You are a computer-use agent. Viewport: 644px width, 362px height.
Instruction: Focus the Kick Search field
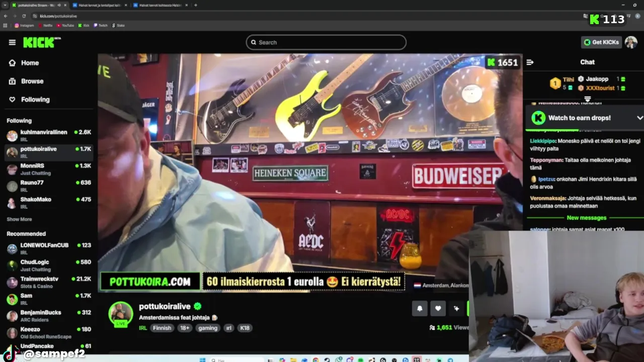[326, 42]
